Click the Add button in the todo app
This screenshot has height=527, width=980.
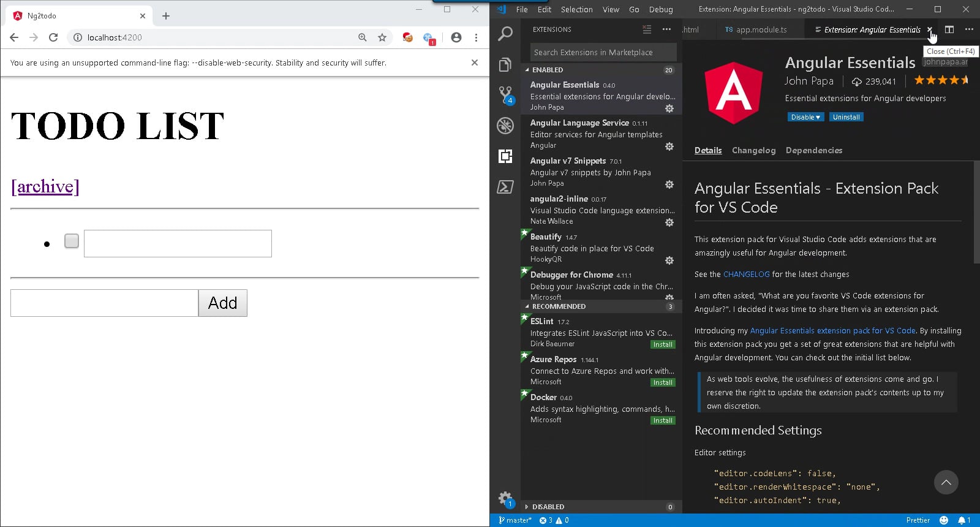point(222,303)
